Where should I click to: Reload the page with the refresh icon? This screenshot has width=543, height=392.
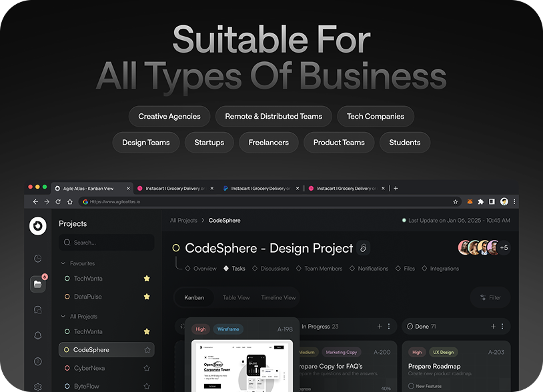tap(58, 202)
